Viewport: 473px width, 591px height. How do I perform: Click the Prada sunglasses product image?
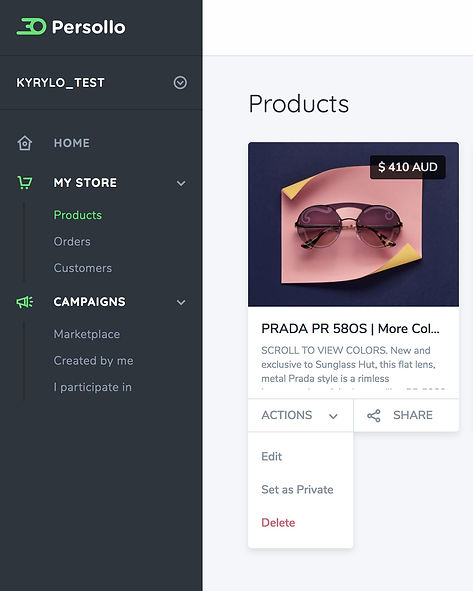coord(353,224)
